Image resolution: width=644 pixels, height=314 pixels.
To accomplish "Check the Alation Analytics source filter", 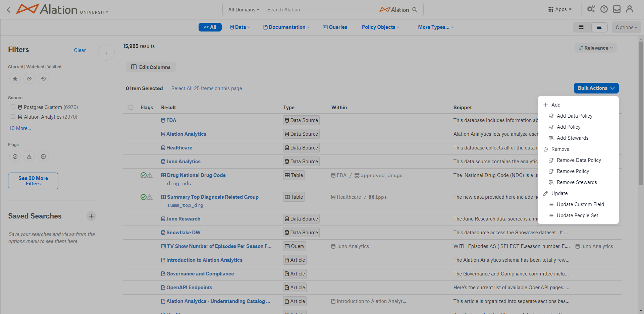I will click(13, 117).
